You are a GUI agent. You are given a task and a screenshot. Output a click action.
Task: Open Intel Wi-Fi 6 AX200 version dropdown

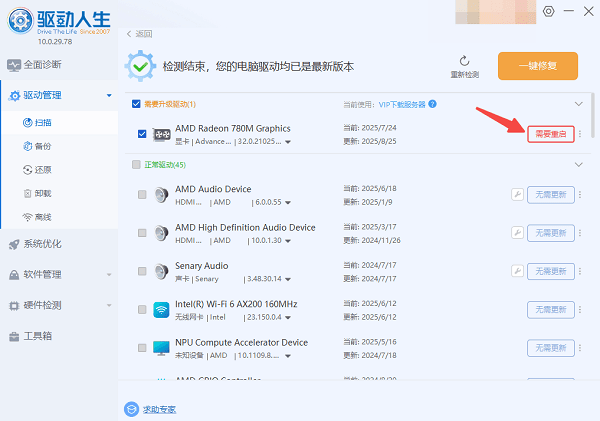click(288, 317)
